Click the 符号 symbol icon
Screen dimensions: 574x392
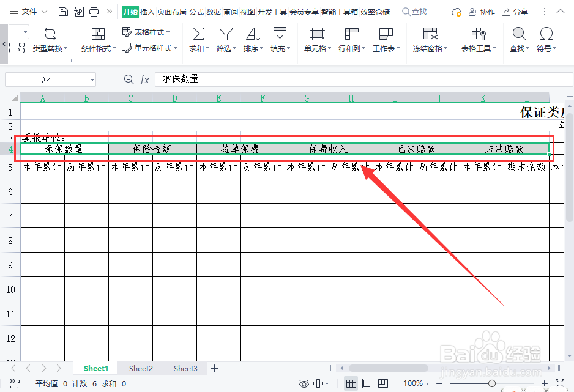(x=546, y=34)
